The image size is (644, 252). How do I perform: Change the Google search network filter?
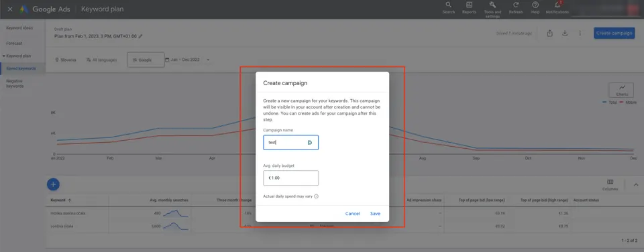point(146,60)
